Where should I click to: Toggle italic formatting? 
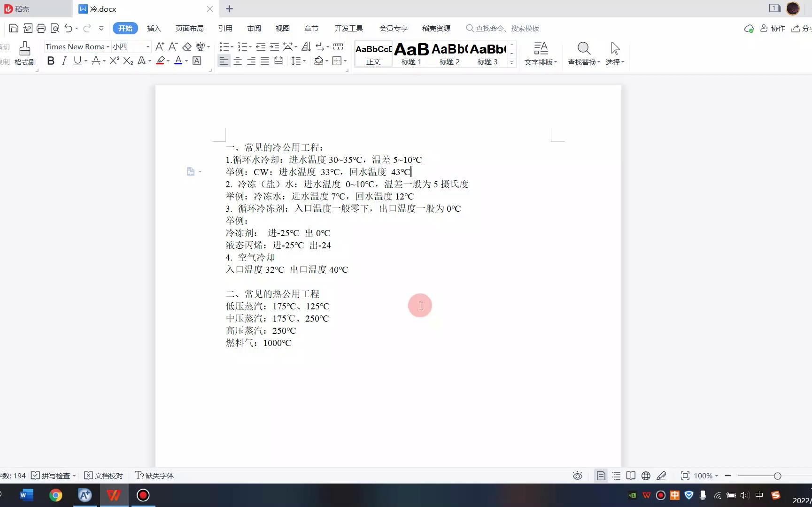coord(64,61)
